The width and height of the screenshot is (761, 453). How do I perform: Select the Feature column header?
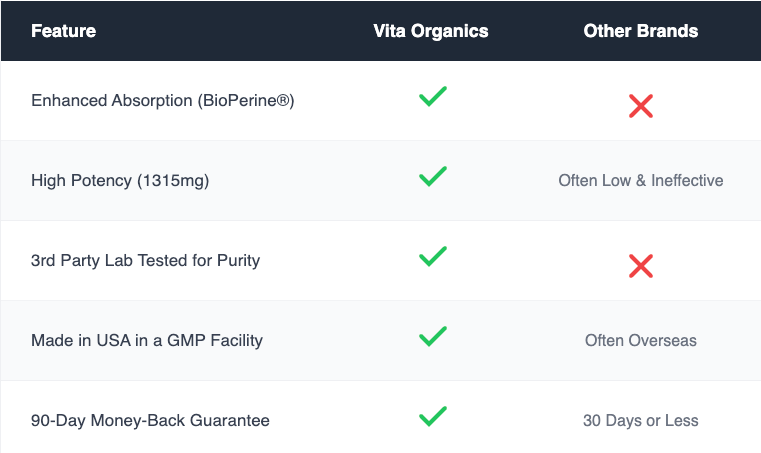64,31
